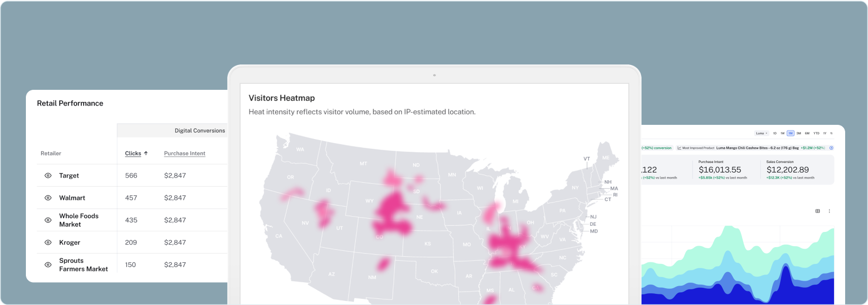Sort by the Purchase Intent column header
Viewport: 868px width, 305px height.
click(x=185, y=153)
